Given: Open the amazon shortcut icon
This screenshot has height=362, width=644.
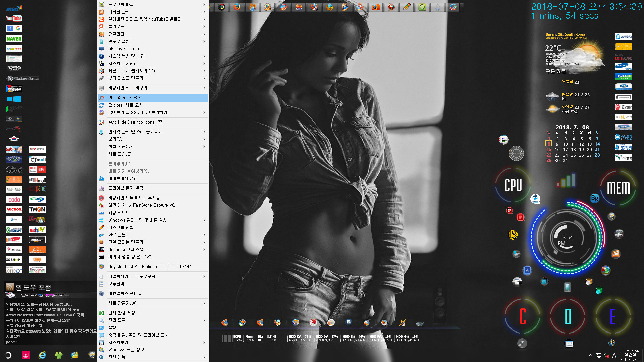Looking at the screenshot, I should 37,240.
